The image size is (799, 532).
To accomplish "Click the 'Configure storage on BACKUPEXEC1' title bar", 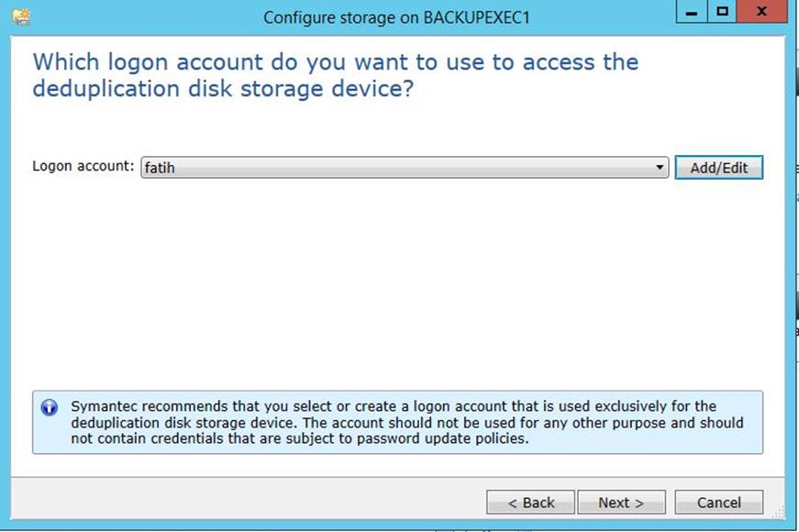I will pos(396,17).
